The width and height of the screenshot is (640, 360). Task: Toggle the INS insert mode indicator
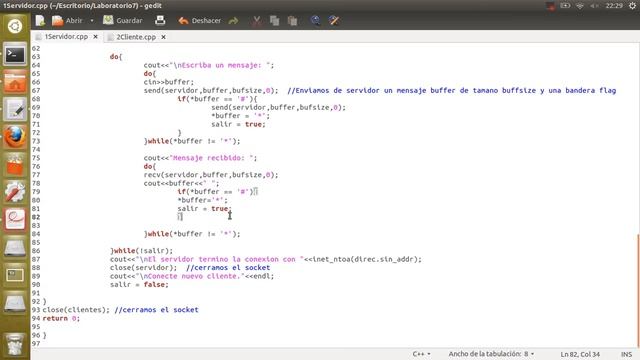click(x=627, y=354)
